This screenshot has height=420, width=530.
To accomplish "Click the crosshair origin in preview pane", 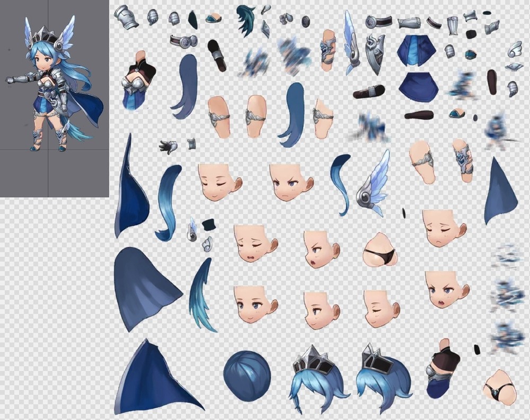I will (x=48, y=149).
